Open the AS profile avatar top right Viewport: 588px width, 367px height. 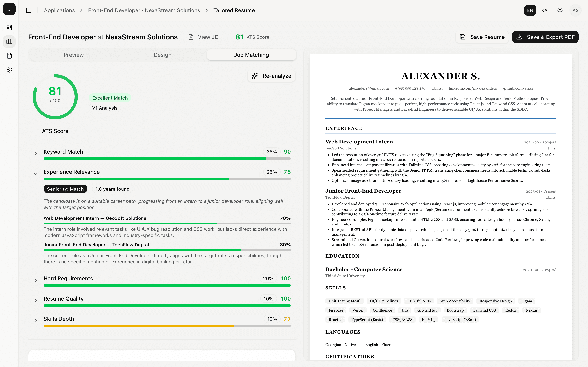click(x=575, y=10)
